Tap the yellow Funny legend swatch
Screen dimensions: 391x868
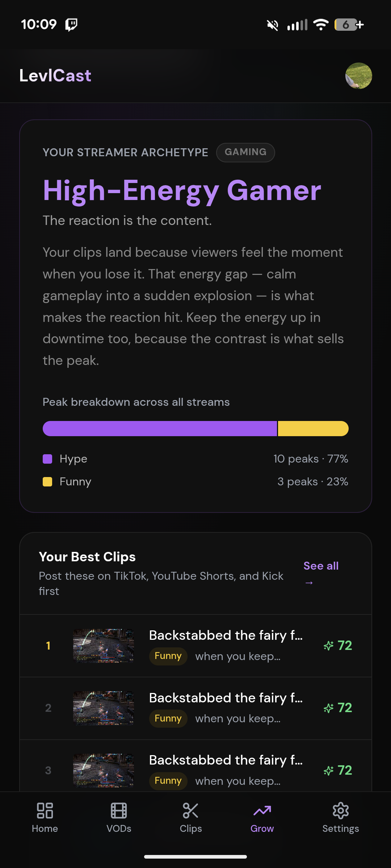pos(47,482)
